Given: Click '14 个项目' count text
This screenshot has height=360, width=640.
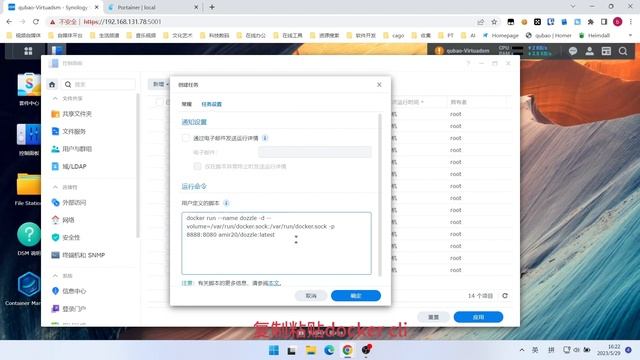Looking at the screenshot, I should pyautogui.click(x=480, y=296).
